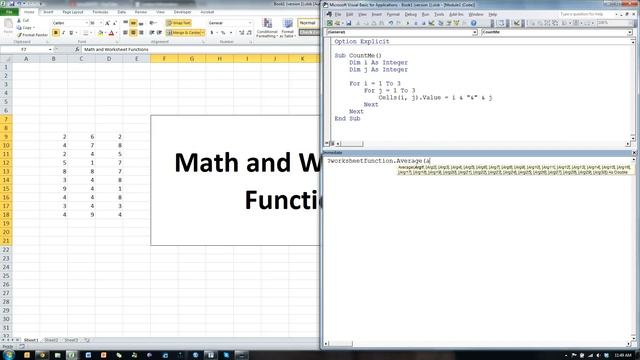Click increase indent icon in Excel
The image size is (640, 360).
(159, 33)
